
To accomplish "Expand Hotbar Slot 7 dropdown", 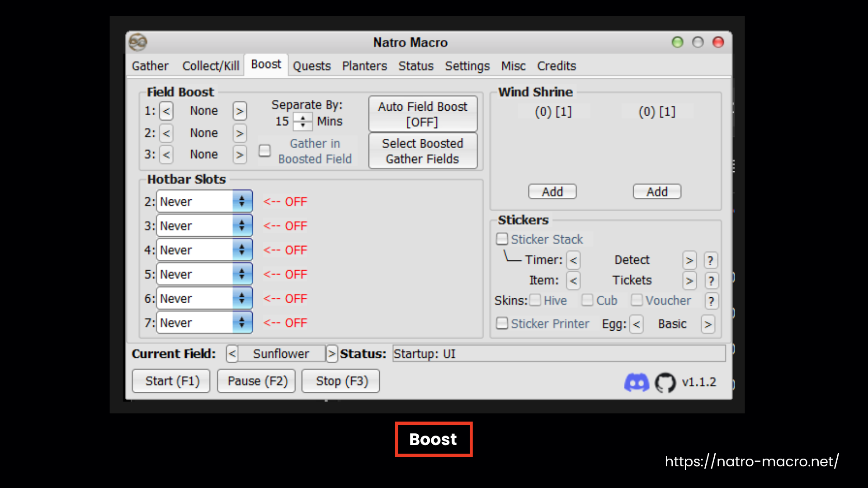I will point(242,323).
